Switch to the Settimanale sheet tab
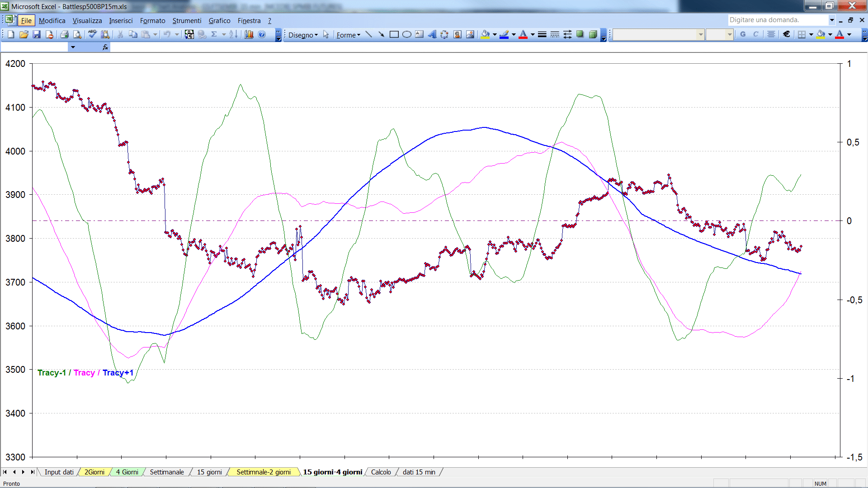Image resolution: width=868 pixels, height=488 pixels. coord(167,472)
